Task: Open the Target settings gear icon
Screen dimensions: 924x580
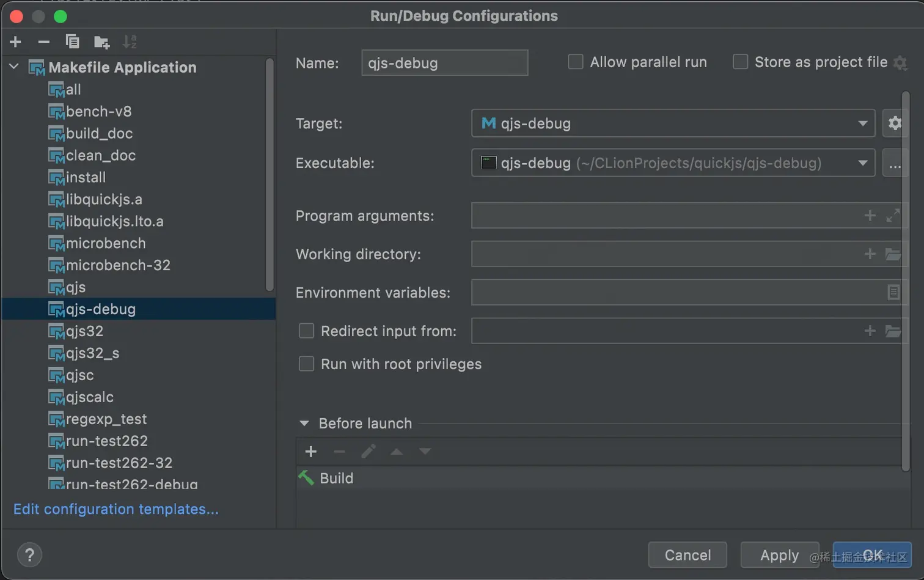Action: pos(895,123)
